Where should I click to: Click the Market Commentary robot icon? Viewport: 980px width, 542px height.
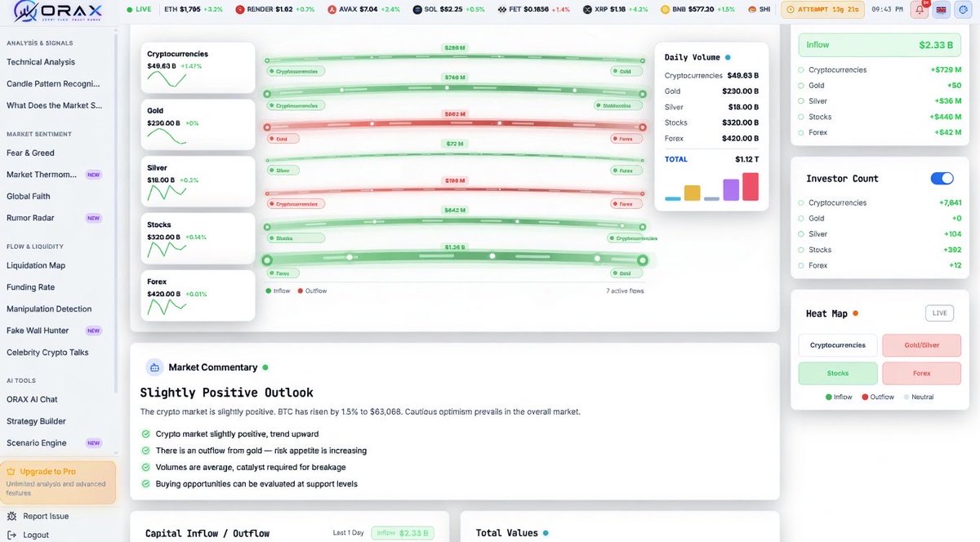[154, 367]
